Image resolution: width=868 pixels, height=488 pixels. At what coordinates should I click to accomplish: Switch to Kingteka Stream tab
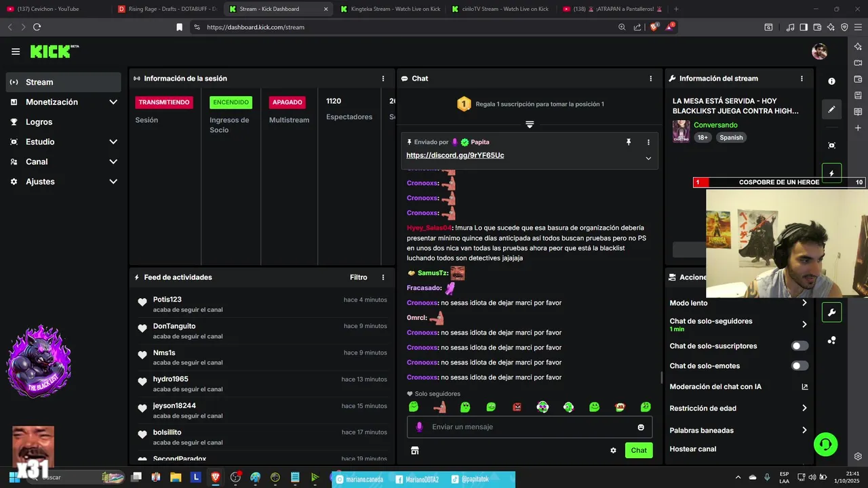pyautogui.click(x=390, y=9)
